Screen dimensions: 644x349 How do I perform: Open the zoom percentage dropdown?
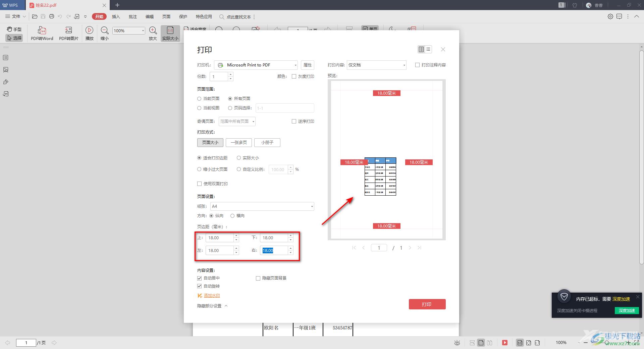[143, 31]
